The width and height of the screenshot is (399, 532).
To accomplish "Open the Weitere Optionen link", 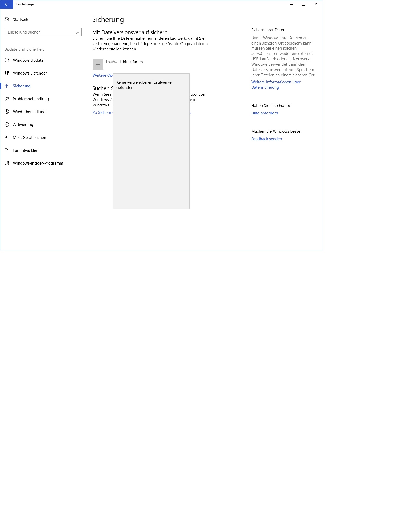I will pos(103,75).
